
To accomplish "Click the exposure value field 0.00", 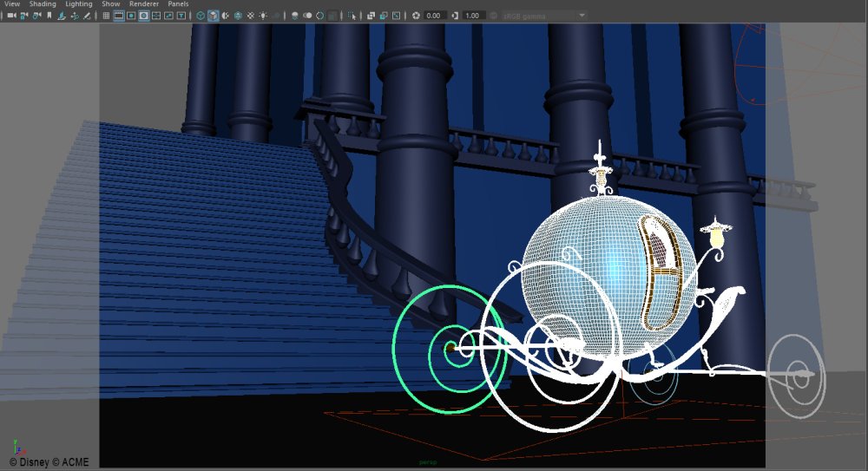I will 436,16.
